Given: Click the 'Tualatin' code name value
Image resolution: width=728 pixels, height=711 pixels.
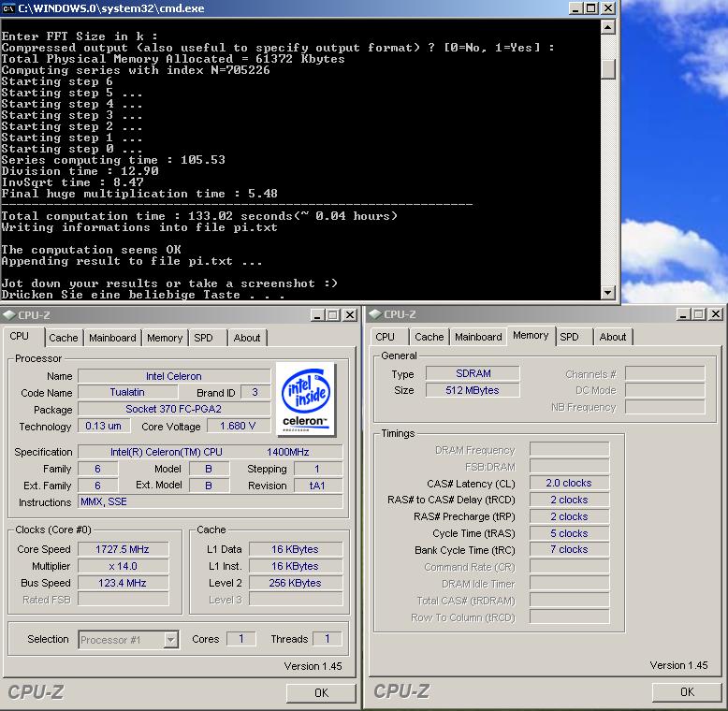Looking at the screenshot, I should pyautogui.click(x=127, y=393).
